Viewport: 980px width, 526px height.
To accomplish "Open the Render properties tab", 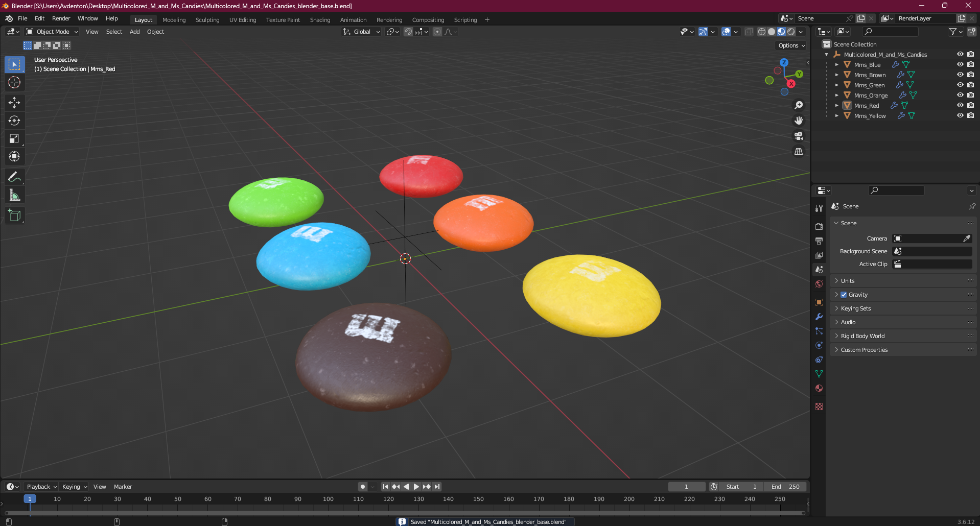I will [819, 226].
